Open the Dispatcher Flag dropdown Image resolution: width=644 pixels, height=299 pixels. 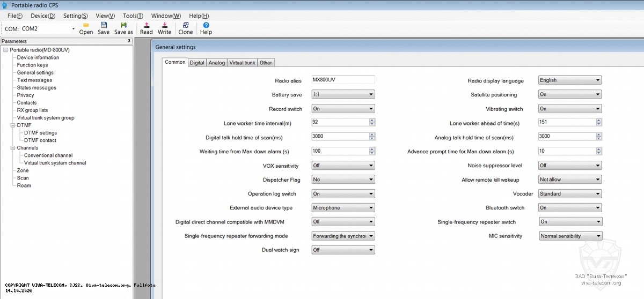tap(343, 180)
